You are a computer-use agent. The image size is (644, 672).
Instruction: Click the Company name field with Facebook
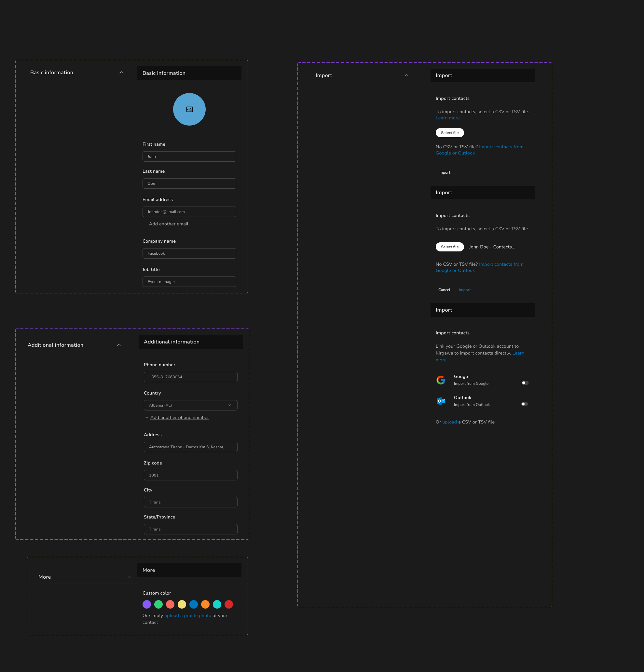coord(189,253)
